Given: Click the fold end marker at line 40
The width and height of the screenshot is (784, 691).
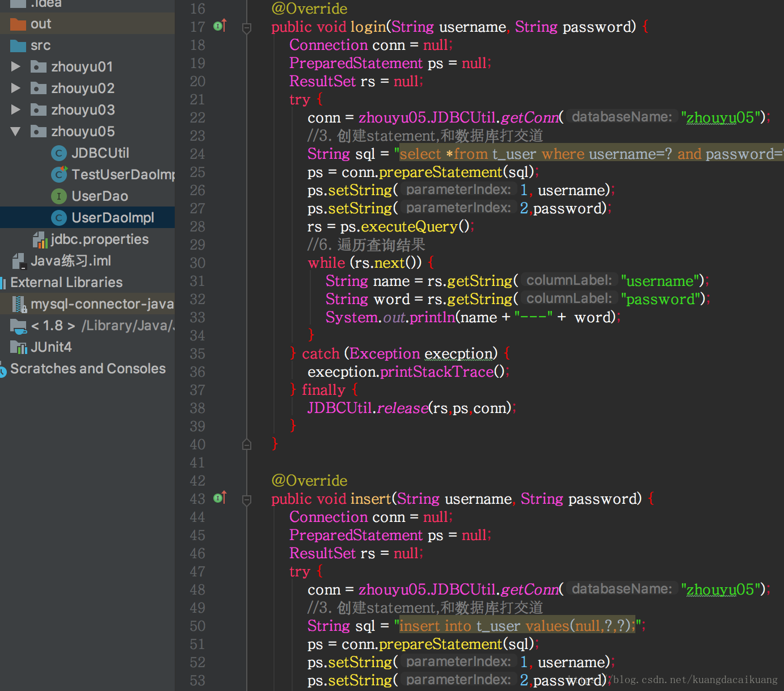Looking at the screenshot, I should click(x=247, y=444).
